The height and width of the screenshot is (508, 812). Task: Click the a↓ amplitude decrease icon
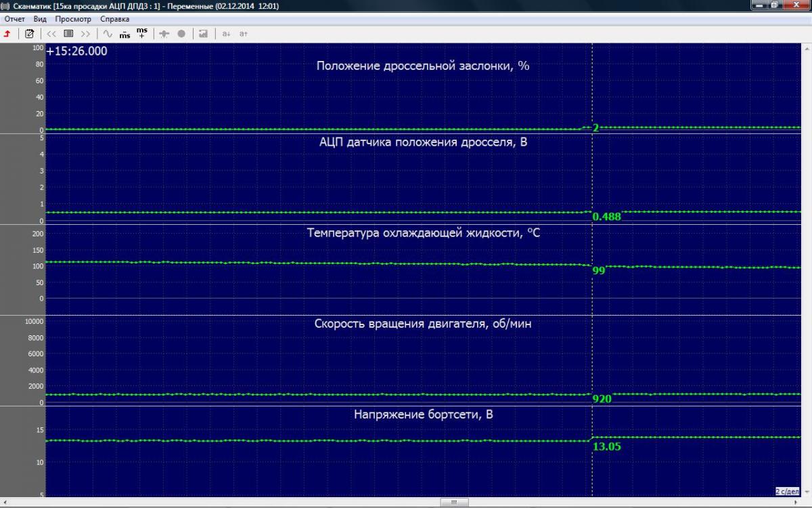coord(226,33)
